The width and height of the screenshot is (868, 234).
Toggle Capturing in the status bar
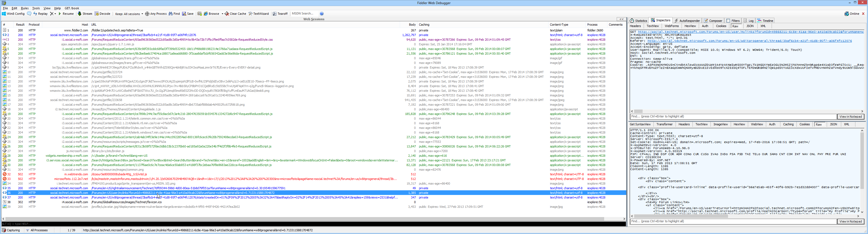tap(11, 230)
